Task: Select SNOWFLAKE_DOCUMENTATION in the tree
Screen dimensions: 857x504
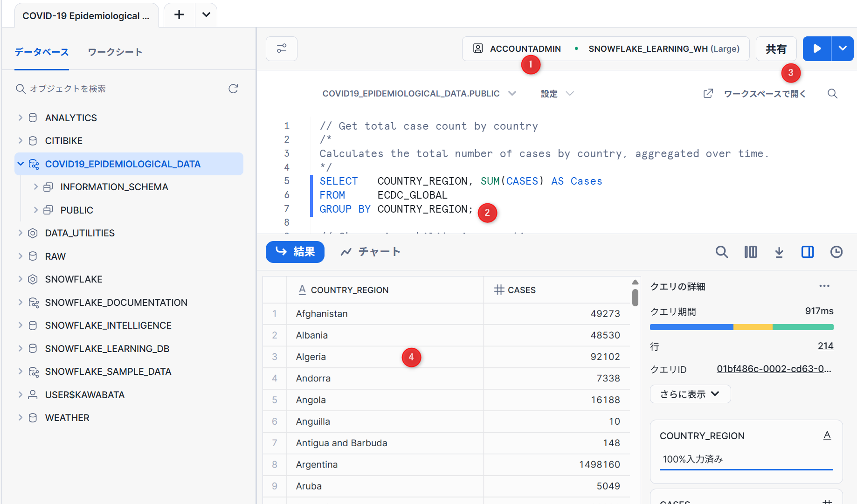Action: click(x=116, y=303)
